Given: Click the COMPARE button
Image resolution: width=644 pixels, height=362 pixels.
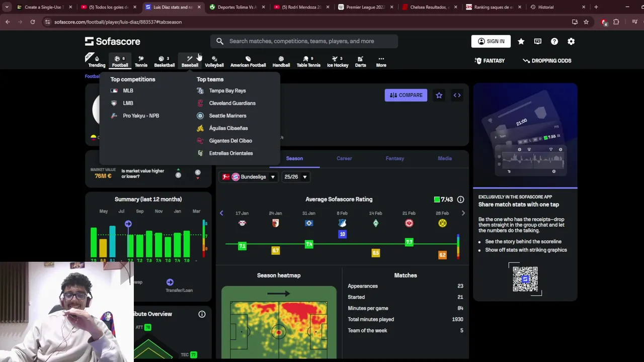Looking at the screenshot, I should pos(406,95).
